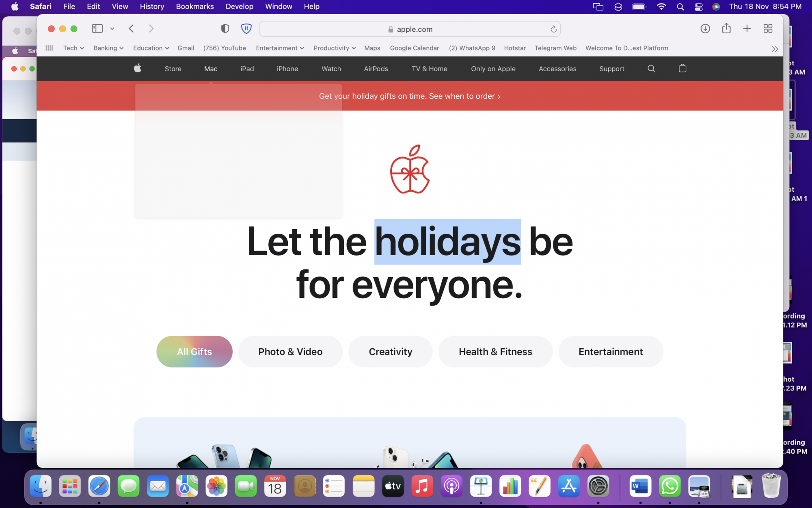Open the iPhone tab on Apple nav
Viewport: 812px width, 508px height.
coord(287,69)
